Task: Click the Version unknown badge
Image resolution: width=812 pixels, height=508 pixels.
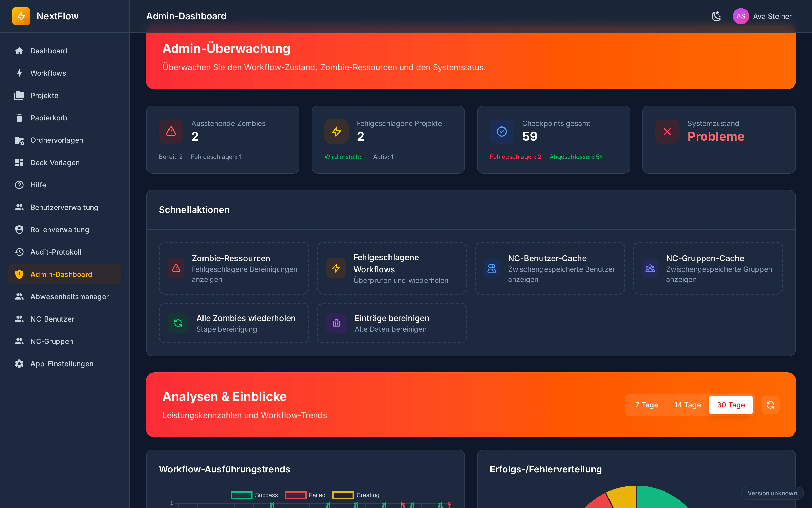Action: pyautogui.click(x=772, y=493)
